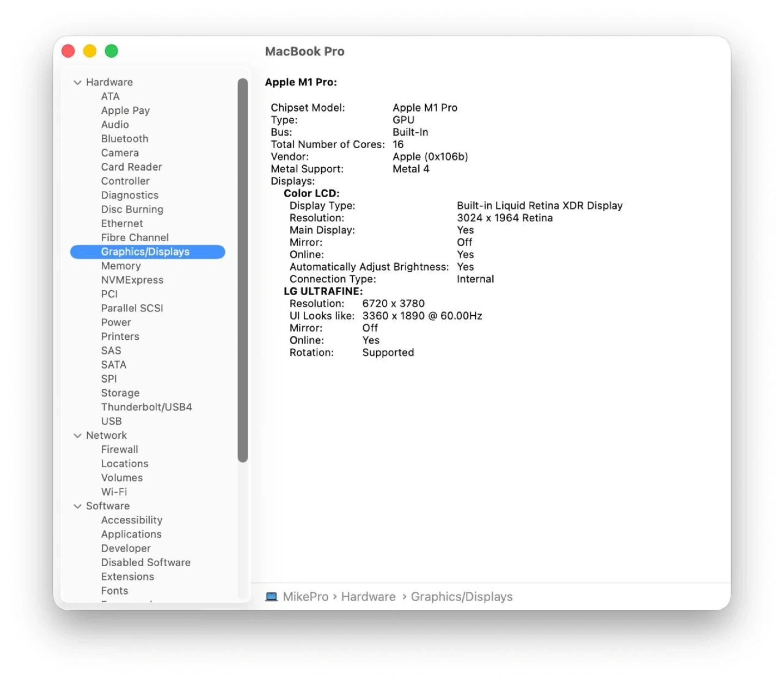The height and width of the screenshot is (680, 784).
Task: Select the Storage sidebar item
Action: click(x=120, y=393)
